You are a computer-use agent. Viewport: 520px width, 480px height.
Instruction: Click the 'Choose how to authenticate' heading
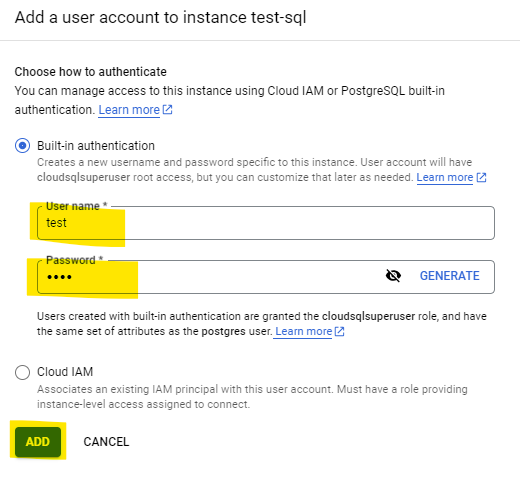coord(91,72)
